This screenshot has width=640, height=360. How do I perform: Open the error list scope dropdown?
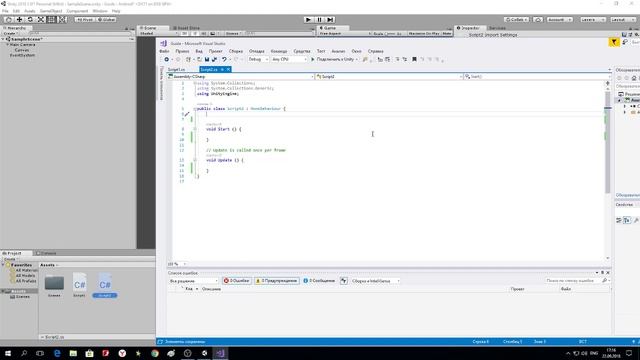tap(194, 281)
